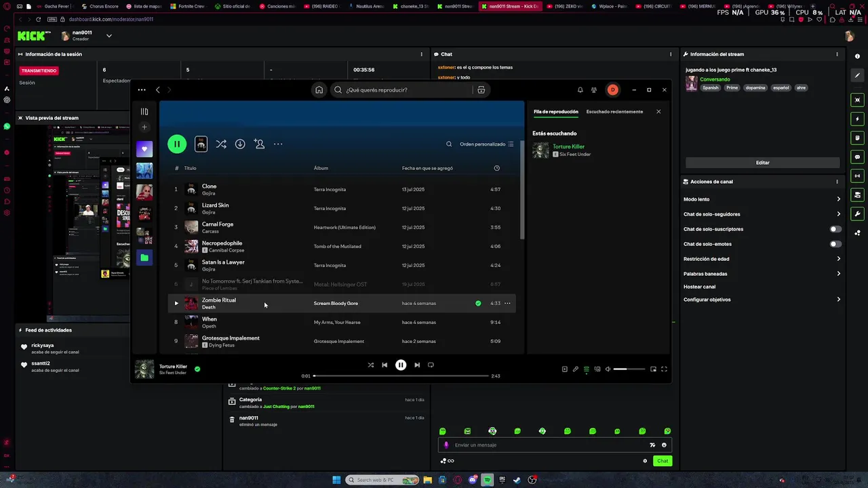Screen dimensions: 868x488
Task: Click the Editar stream info button
Action: coord(763,163)
